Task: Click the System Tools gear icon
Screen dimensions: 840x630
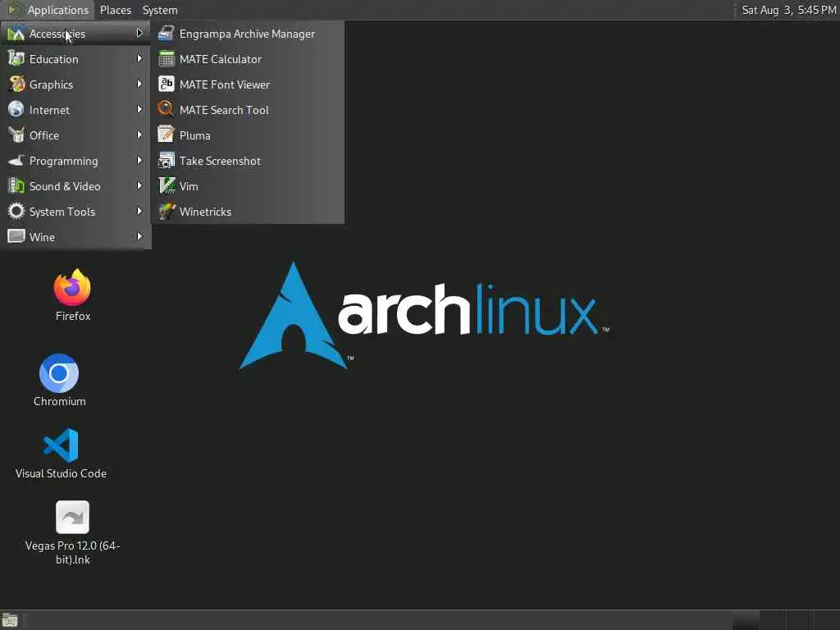Action: tap(16, 211)
